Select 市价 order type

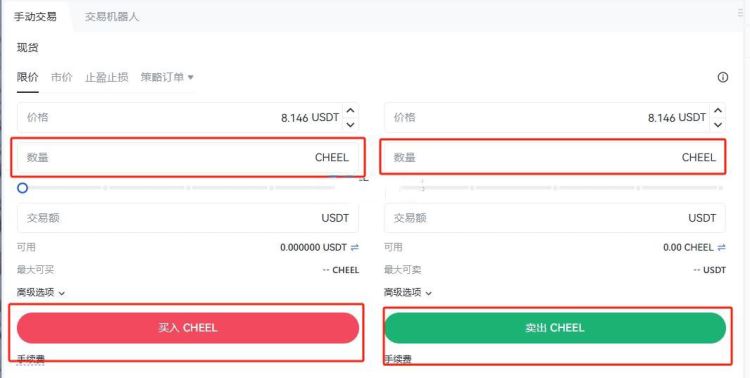(x=62, y=77)
